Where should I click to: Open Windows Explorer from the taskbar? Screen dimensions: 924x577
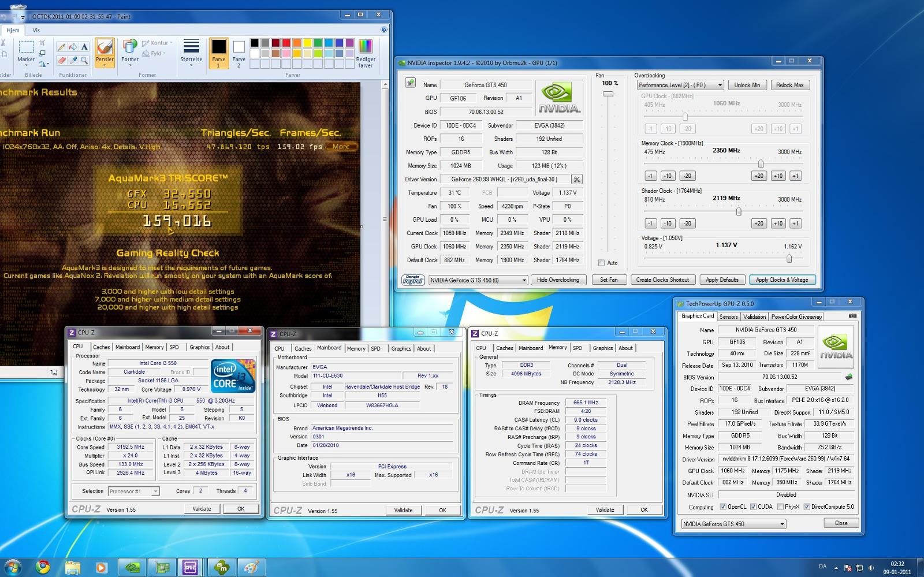[x=73, y=567]
